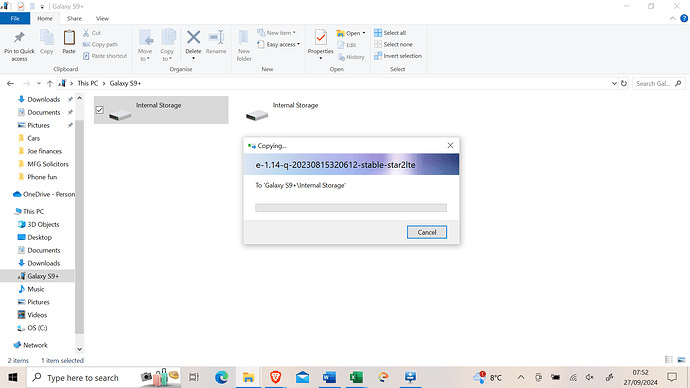Click the Search Galaxy S9+ field
Screen dimensions: 690x388
click(x=658, y=83)
